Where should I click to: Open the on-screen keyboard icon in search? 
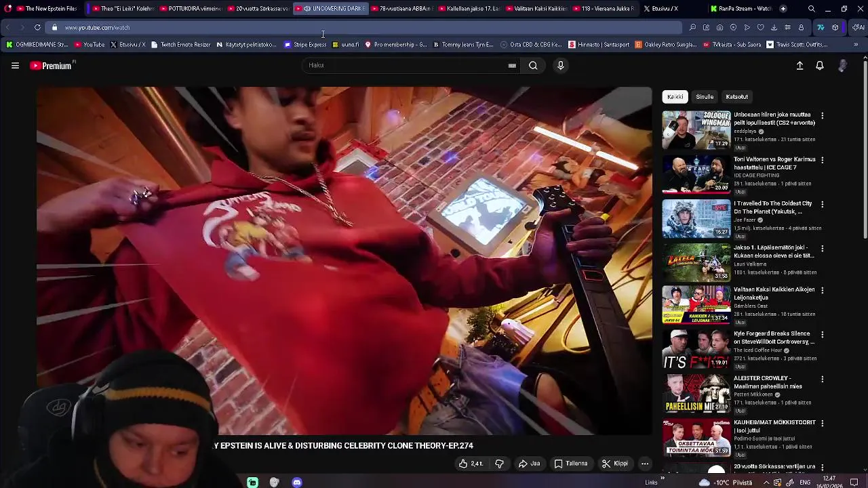512,66
